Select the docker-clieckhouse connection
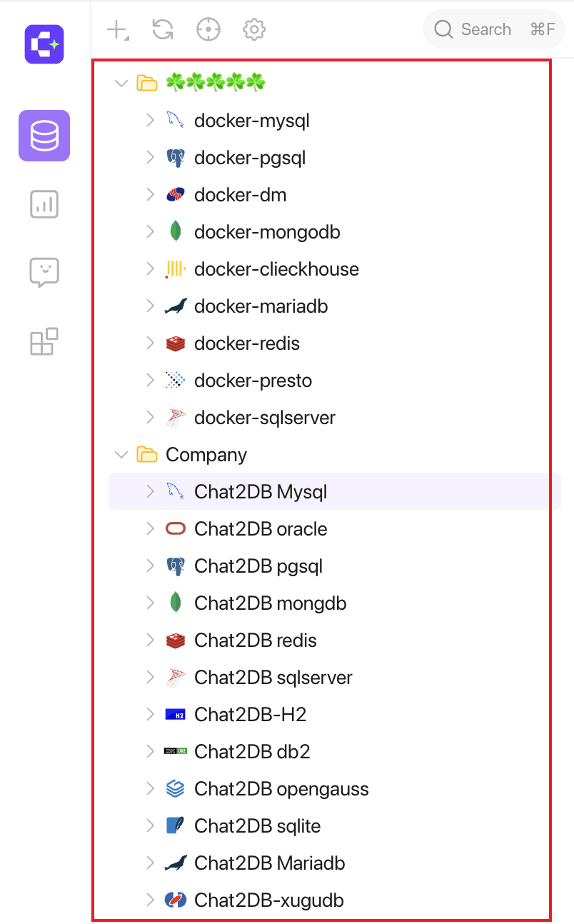Viewport: 574px width, 924px height. pyautogui.click(x=335, y=269)
